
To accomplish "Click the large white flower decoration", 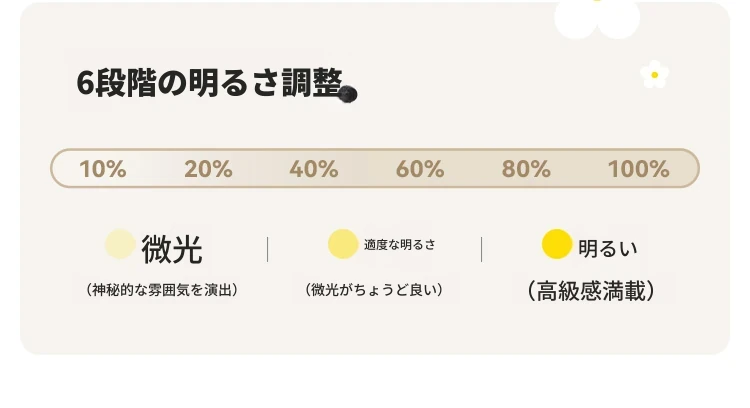I will point(597,17).
